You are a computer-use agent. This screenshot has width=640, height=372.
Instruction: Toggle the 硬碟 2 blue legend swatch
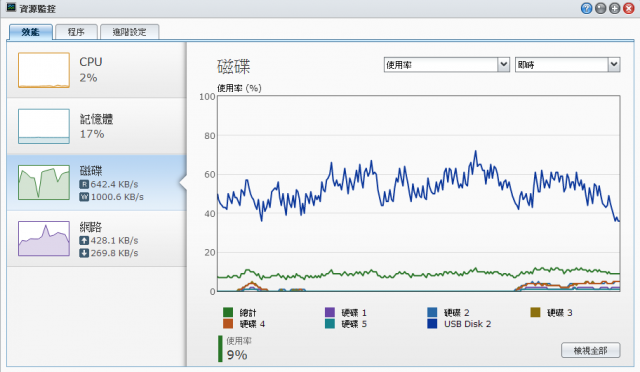point(432,312)
